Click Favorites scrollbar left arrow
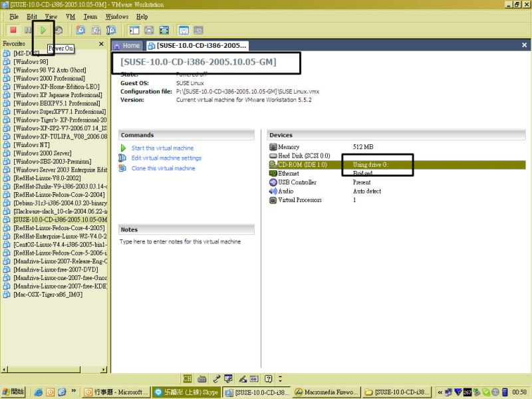Viewport: 532px width, 399px height. (x=4, y=370)
